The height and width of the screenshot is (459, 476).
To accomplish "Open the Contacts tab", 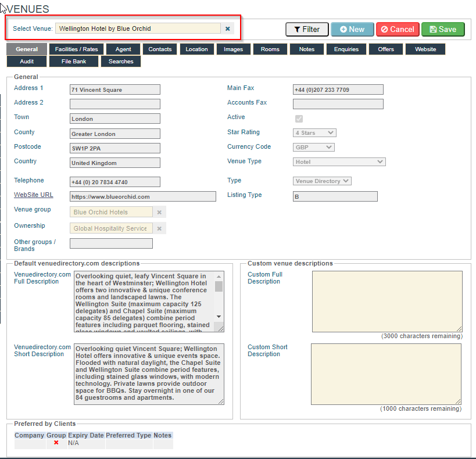I will pyautogui.click(x=160, y=49).
